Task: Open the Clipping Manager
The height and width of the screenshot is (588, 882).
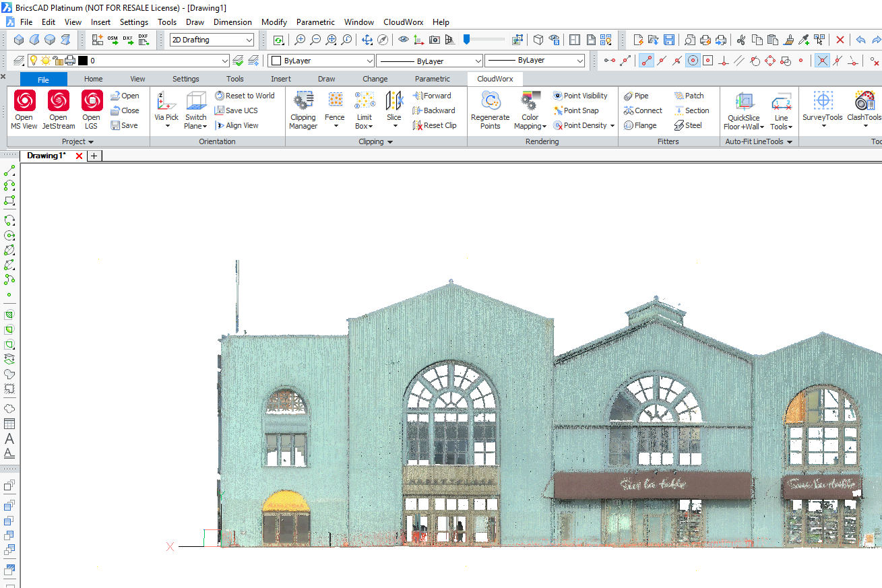Action: tap(303, 111)
